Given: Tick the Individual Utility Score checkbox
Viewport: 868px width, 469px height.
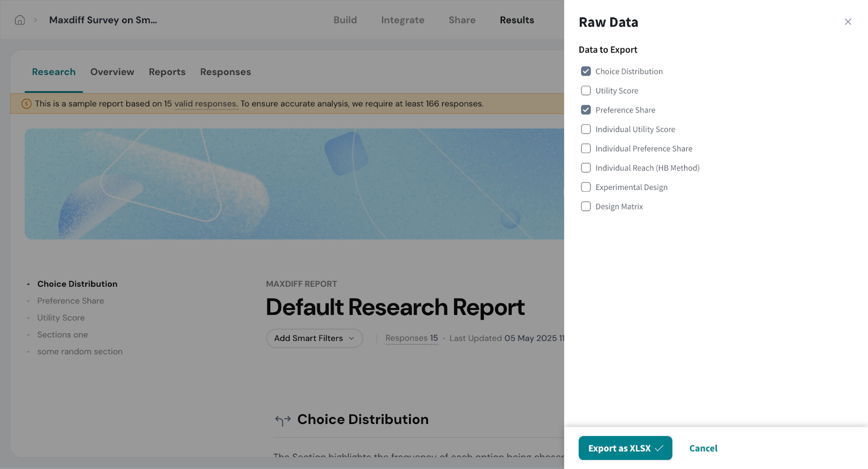Looking at the screenshot, I should (586, 129).
